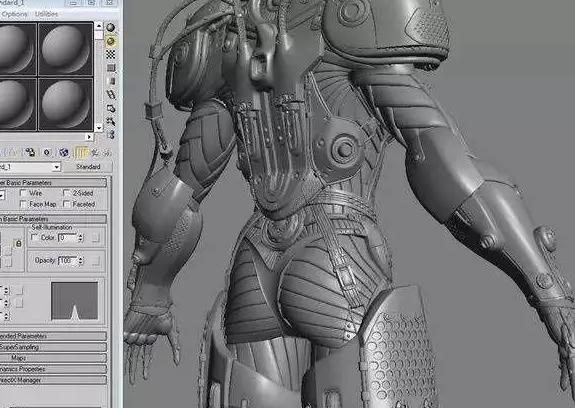This screenshot has height=408, width=575.
Task: Click the Opacity map button
Action: (x=95, y=261)
